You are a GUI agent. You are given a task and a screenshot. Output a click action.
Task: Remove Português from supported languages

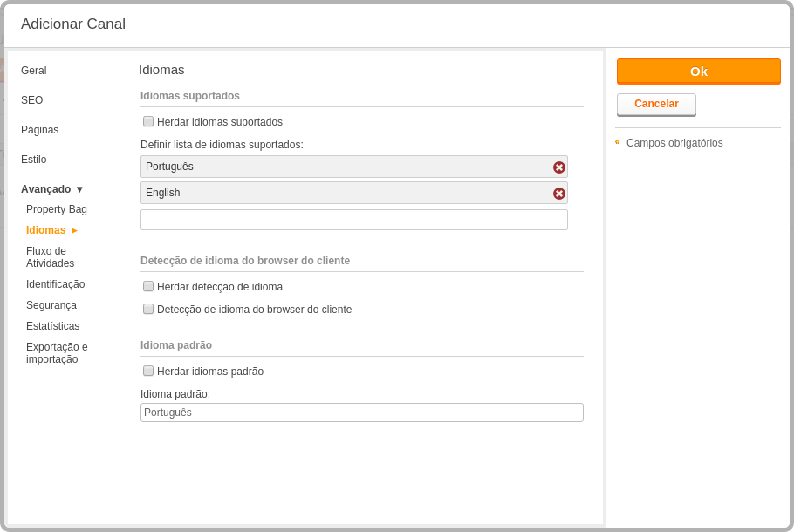(x=559, y=167)
